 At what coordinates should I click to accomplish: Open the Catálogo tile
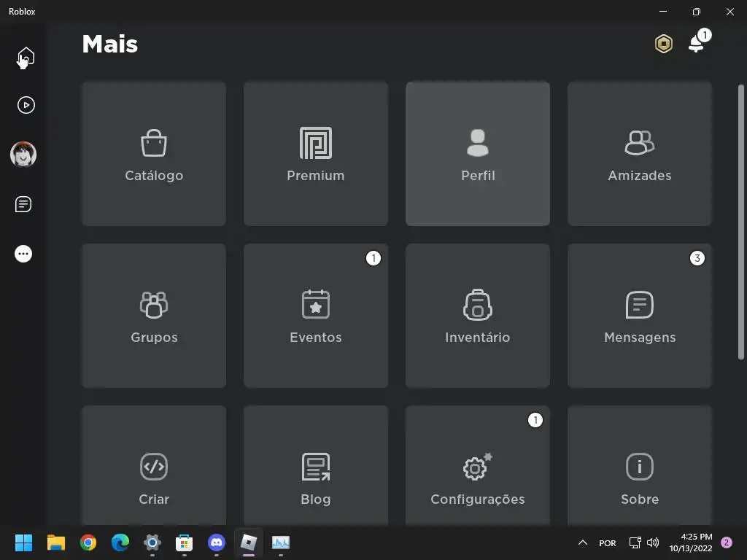click(154, 154)
